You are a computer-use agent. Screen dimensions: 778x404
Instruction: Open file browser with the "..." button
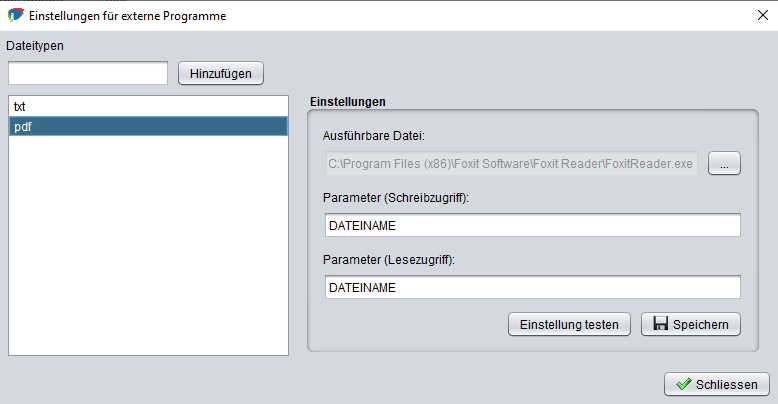[724, 163]
